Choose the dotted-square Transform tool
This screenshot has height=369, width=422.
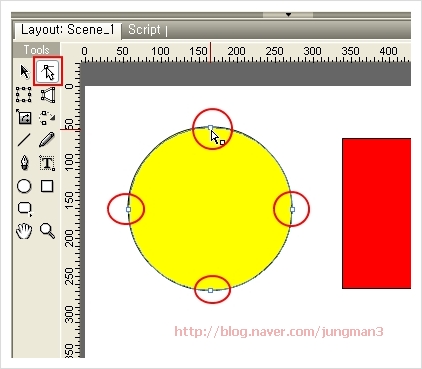pyautogui.click(x=24, y=95)
